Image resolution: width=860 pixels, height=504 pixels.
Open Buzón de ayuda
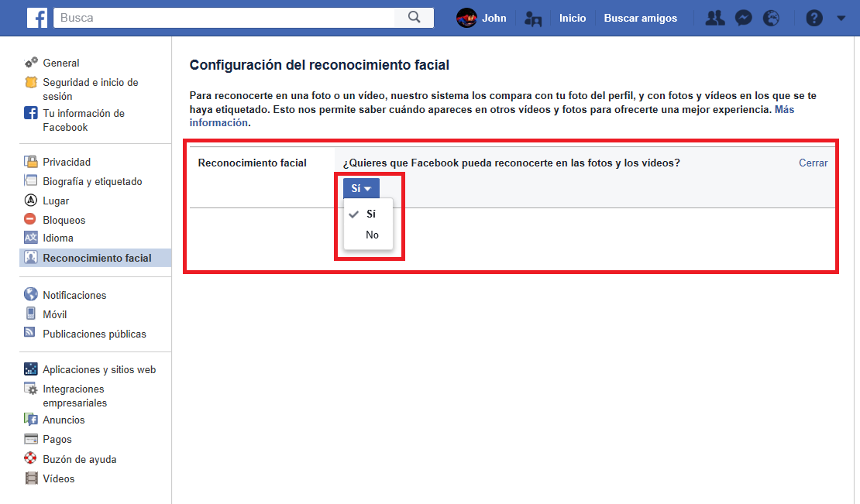80,460
